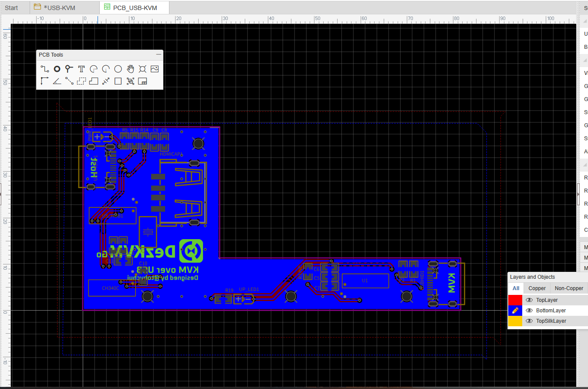Select Connect Pad to Pad tool
Image resolution: width=588 pixels, height=389 pixels.
click(x=69, y=81)
